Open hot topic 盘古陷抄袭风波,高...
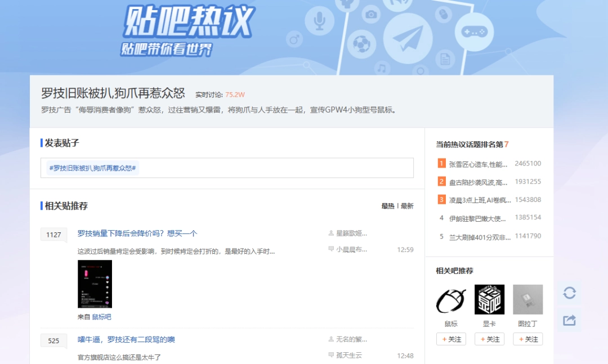 478,183
